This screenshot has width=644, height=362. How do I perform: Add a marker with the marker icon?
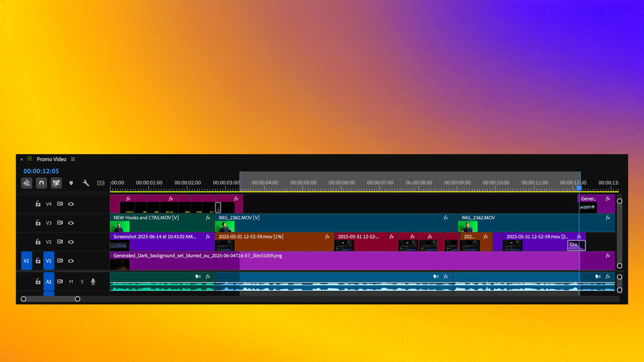click(71, 183)
